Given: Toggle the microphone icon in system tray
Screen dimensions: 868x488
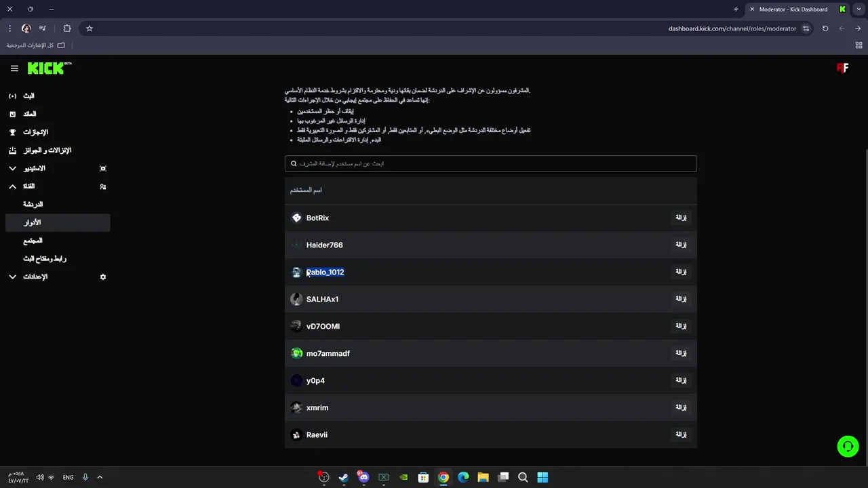Looking at the screenshot, I should coord(85,477).
